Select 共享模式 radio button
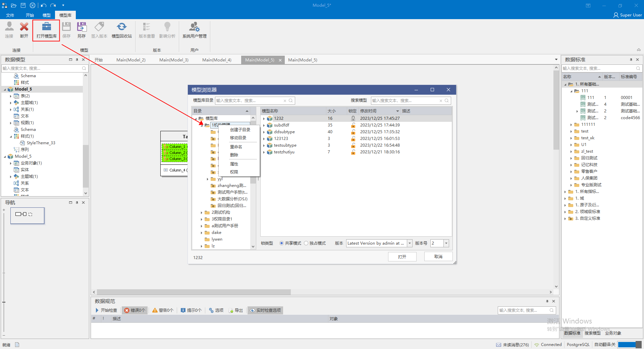The height and width of the screenshot is (349, 644). click(281, 243)
